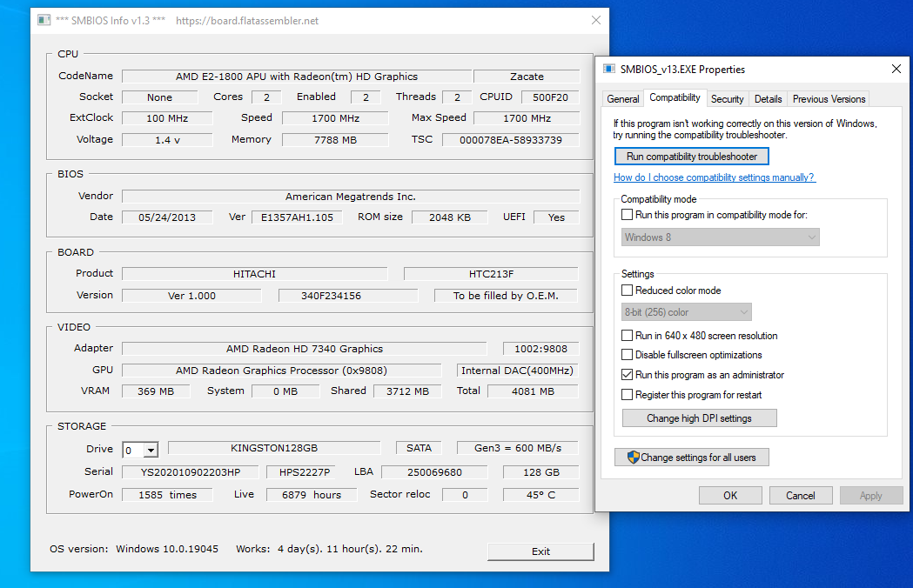Click the Zacate codename field
The height and width of the screenshot is (588, 913).
click(527, 77)
